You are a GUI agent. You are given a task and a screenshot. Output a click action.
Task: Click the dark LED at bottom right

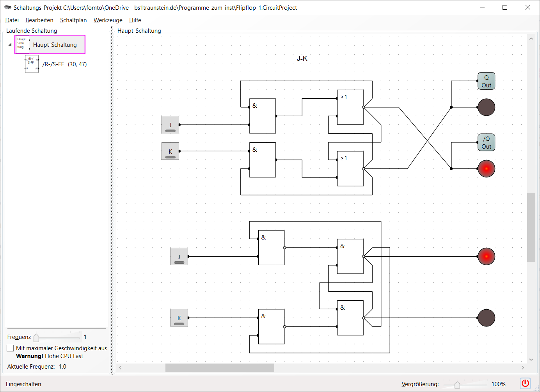click(487, 318)
